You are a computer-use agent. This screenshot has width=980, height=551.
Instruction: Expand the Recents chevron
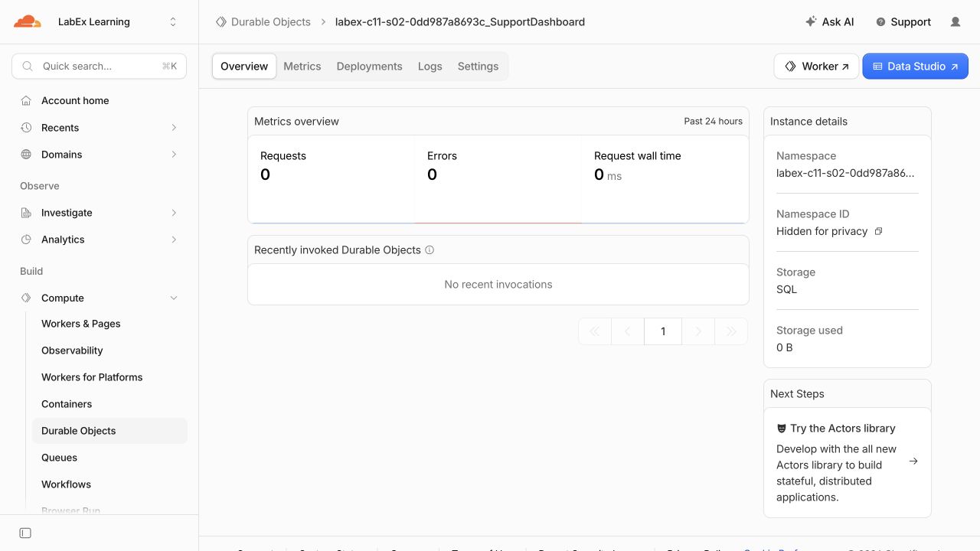pos(174,127)
